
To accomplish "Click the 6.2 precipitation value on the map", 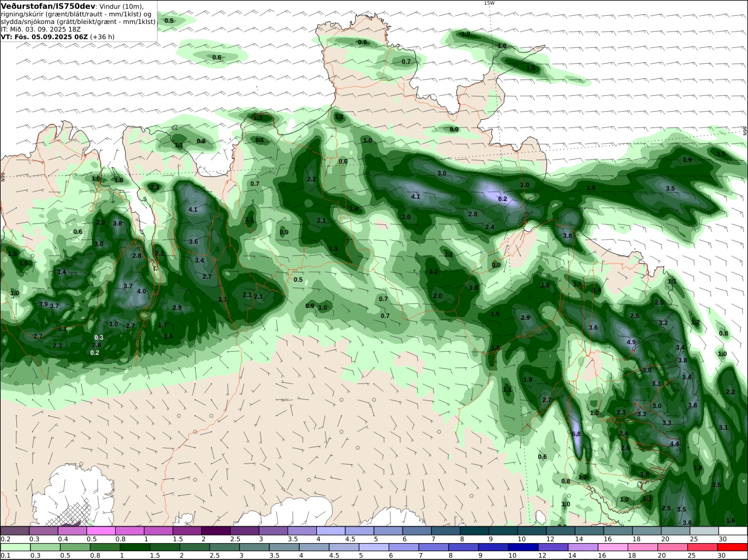I will [x=503, y=199].
